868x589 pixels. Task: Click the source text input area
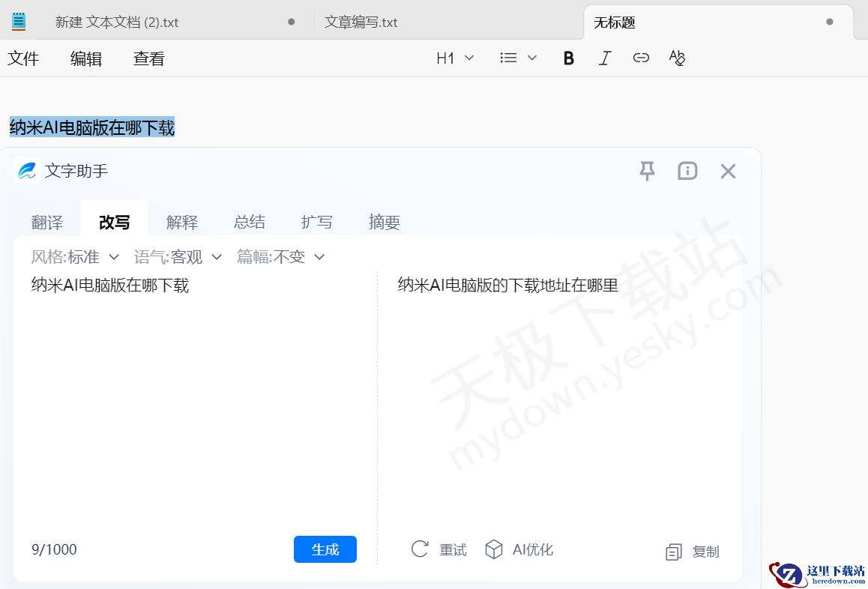pyautogui.click(x=199, y=399)
